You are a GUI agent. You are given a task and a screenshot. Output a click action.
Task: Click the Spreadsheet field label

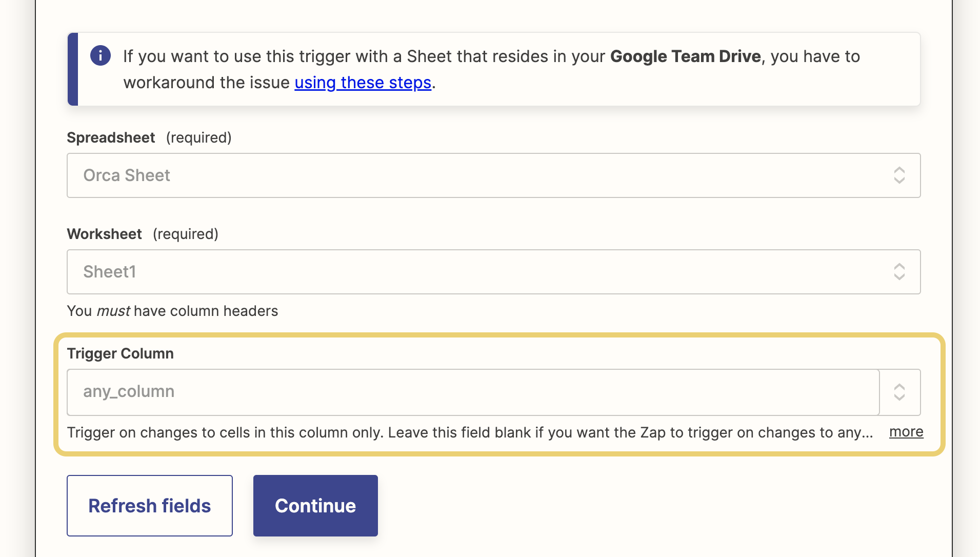click(x=111, y=137)
